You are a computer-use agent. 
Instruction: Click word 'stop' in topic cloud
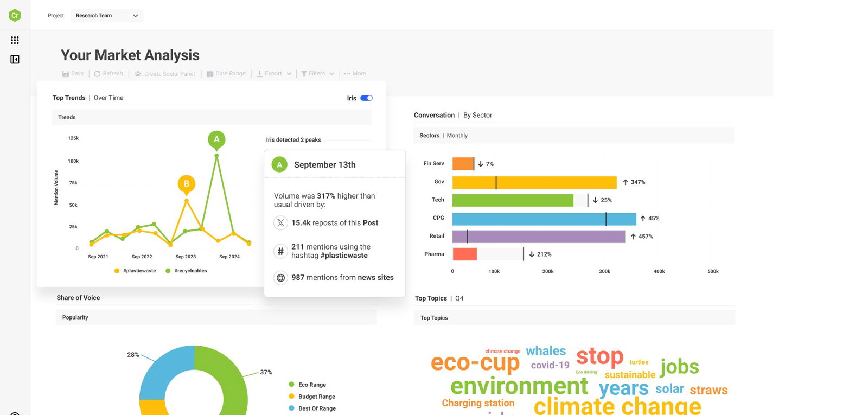pyautogui.click(x=599, y=357)
